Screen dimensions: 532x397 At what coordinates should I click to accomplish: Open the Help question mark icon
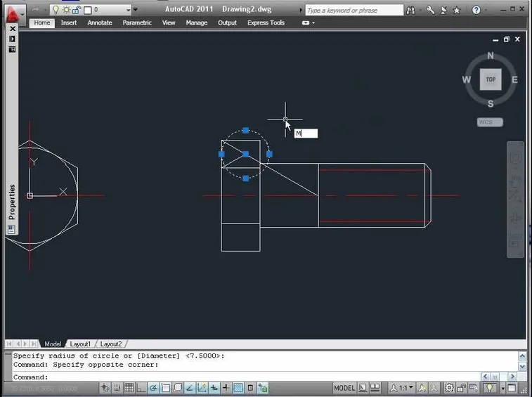point(476,10)
